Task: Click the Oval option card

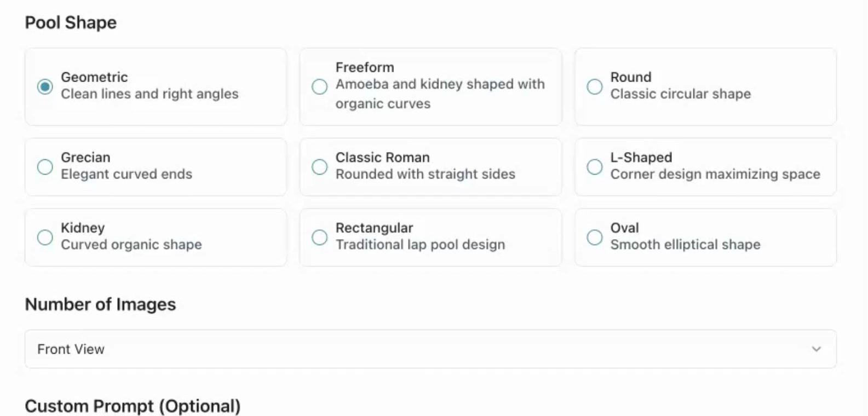Action: pyautogui.click(x=705, y=237)
